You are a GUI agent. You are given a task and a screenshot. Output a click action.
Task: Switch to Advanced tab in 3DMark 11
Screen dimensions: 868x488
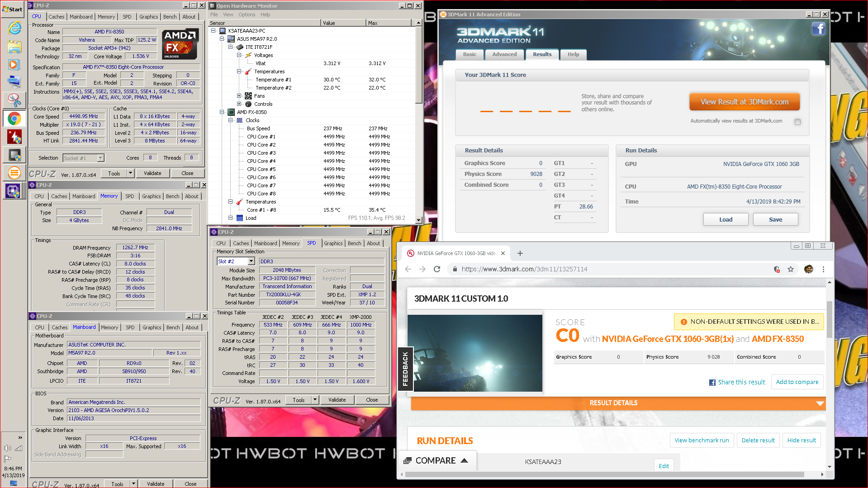point(504,54)
